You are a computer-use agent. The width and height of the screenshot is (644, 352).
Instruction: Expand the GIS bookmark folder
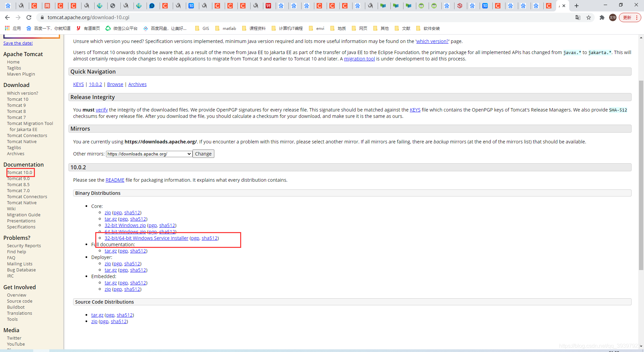pos(202,28)
